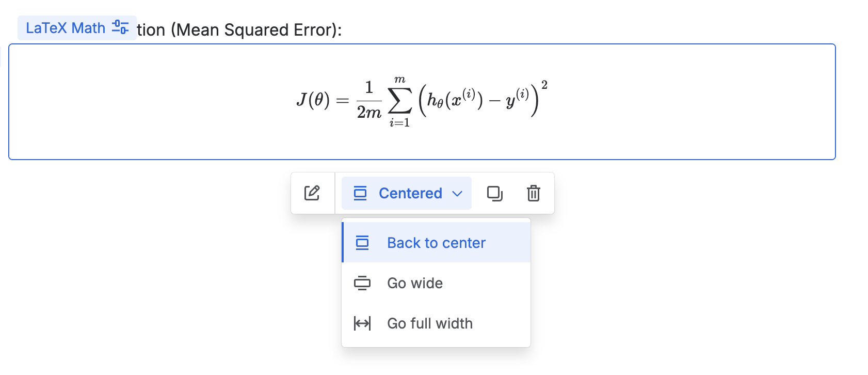This screenshot has height=375, width=868.
Task: Collapse the Centered dropdown using its chevron
Action: 457,194
